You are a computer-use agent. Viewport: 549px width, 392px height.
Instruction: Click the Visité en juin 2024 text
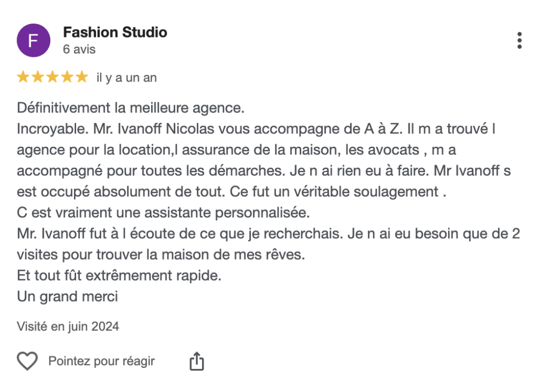tap(68, 326)
